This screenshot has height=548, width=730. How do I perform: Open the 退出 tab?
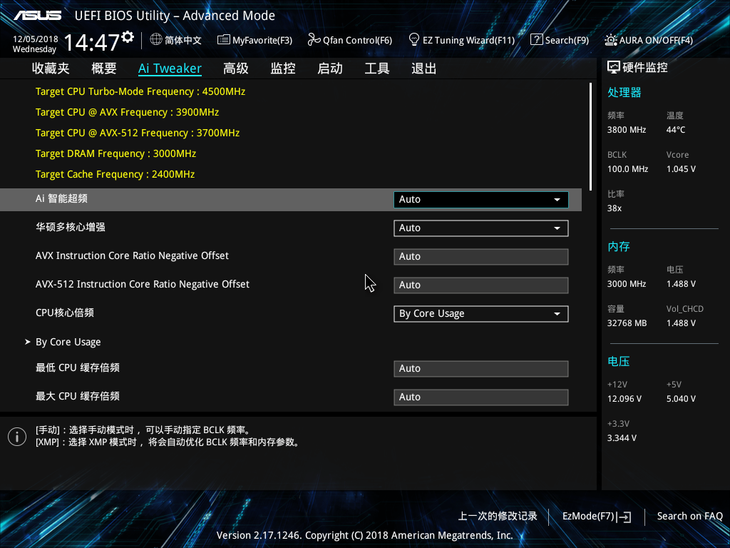click(424, 68)
